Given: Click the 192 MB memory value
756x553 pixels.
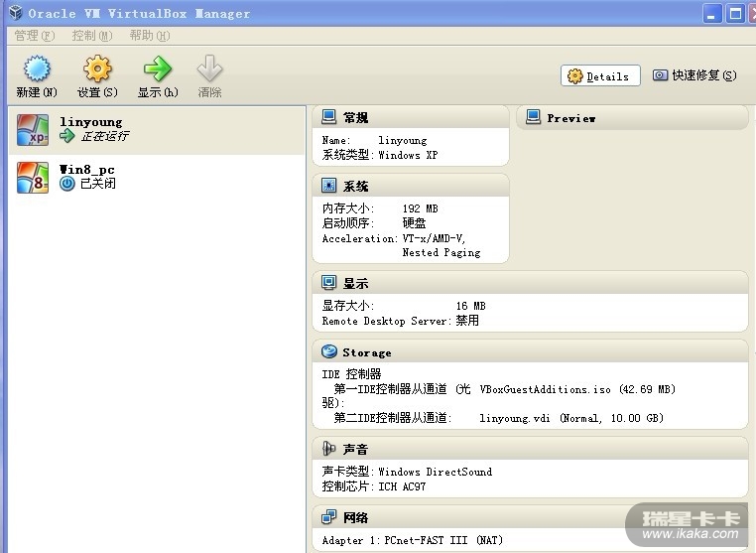Looking at the screenshot, I should (x=421, y=208).
